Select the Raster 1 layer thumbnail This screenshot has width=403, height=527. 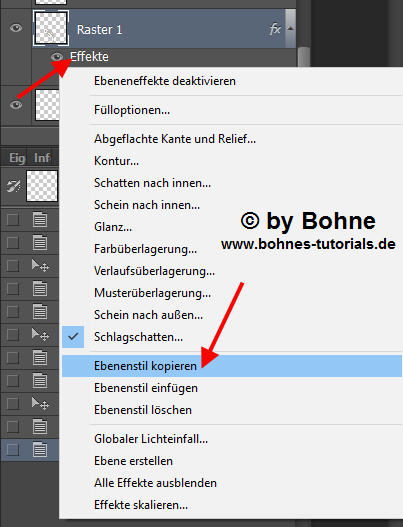pyautogui.click(x=51, y=28)
